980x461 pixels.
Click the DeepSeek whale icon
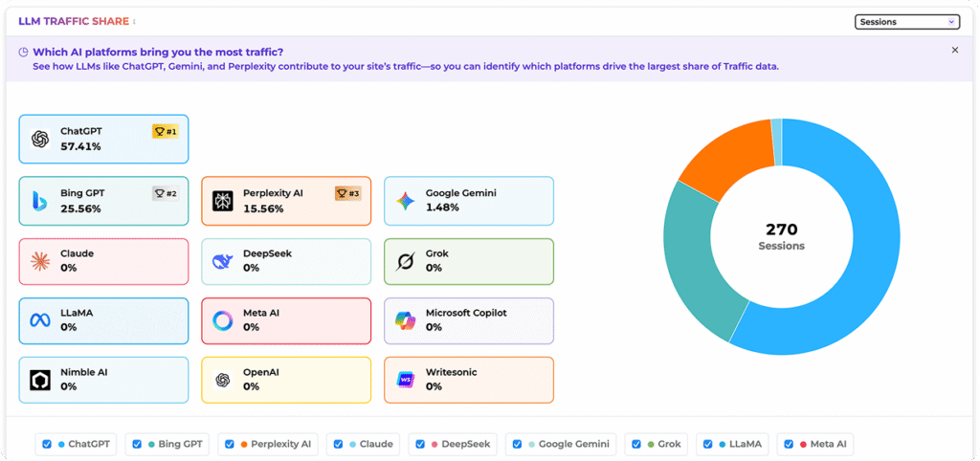click(223, 261)
